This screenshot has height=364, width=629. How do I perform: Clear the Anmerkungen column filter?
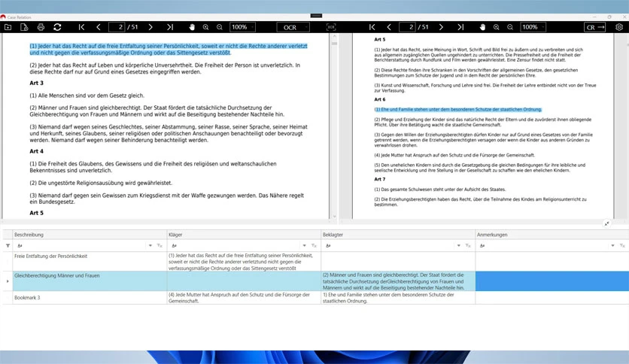point(622,246)
